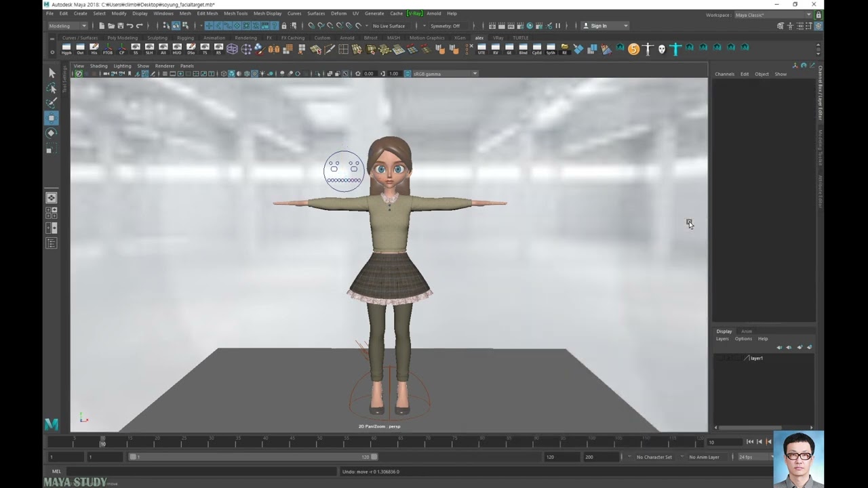Click the IPR render icon in status line

tap(511, 26)
